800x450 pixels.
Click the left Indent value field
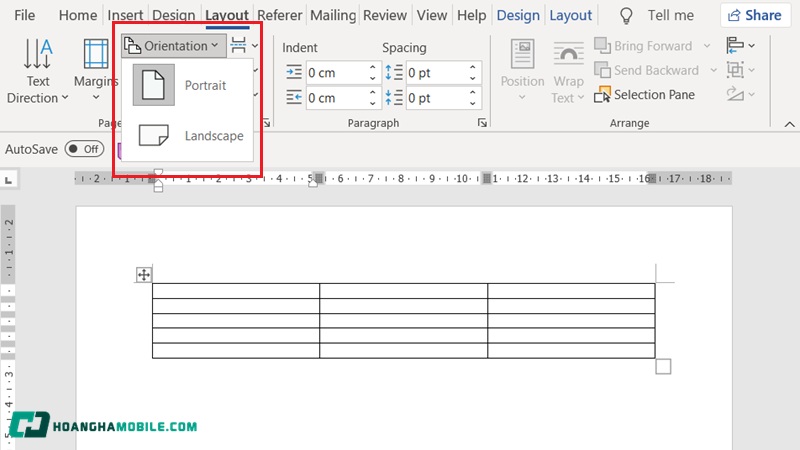pyautogui.click(x=335, y=73)
